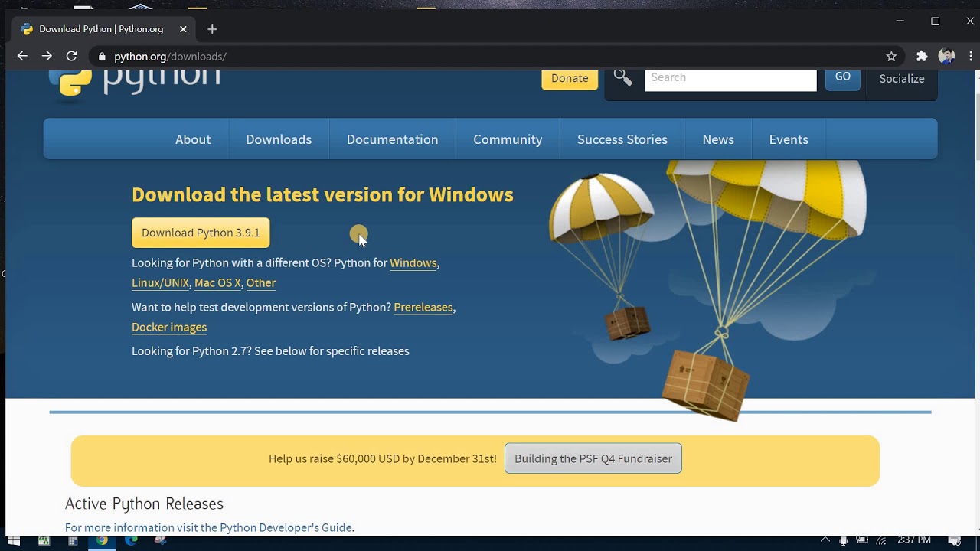
Task: Click the 'Help us raise $60,000 USD' text
Action: [x=383, y=458]
